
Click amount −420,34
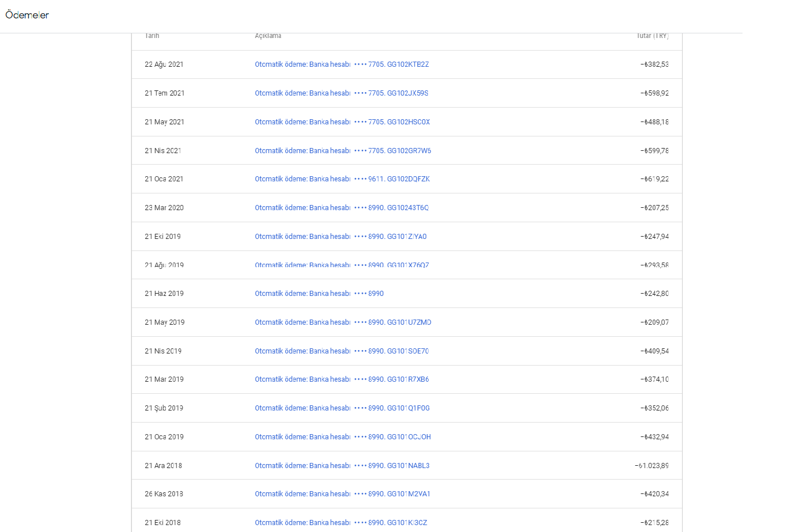pos(654,494)
